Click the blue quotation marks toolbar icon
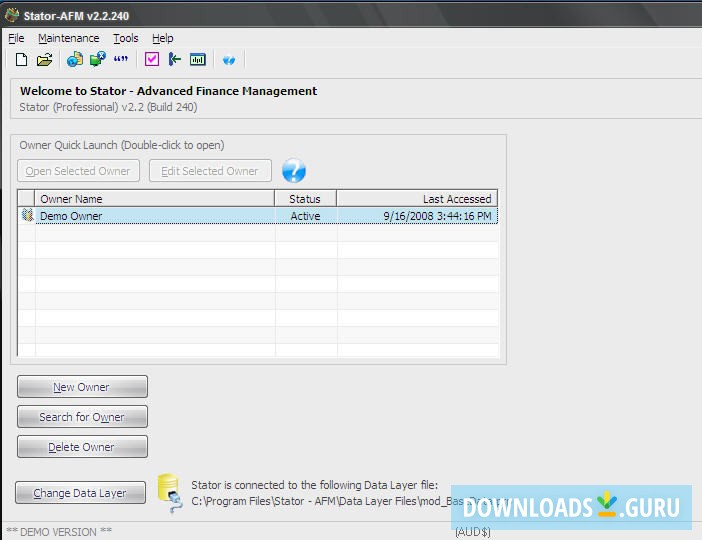Image resolution: width=702 pixels, height=540 pixels. 120,59
